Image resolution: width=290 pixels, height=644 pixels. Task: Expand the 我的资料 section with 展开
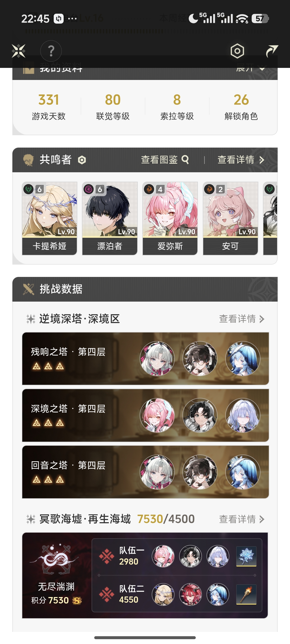click(251, 68)
